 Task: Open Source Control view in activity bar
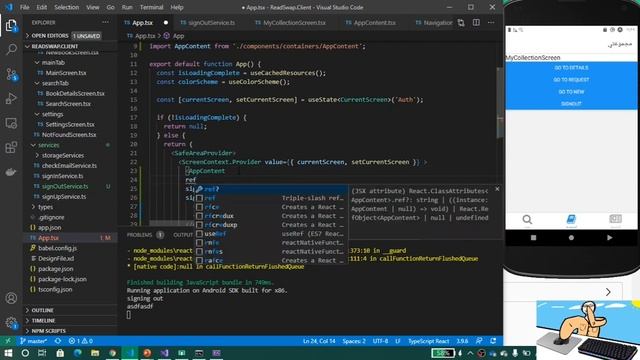pyautogui.click(x=11, y=74)
